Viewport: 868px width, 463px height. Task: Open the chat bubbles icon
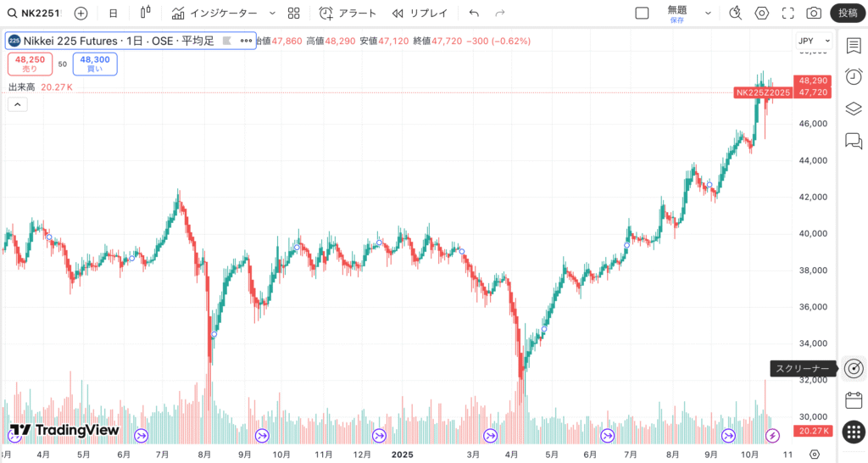coord(854,141)
